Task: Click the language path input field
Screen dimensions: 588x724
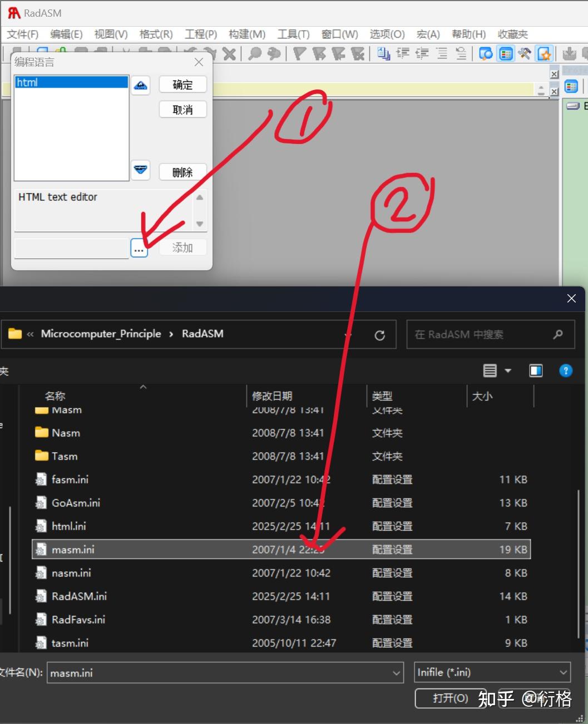Action: pyautogui.click(x=71, y=248)
